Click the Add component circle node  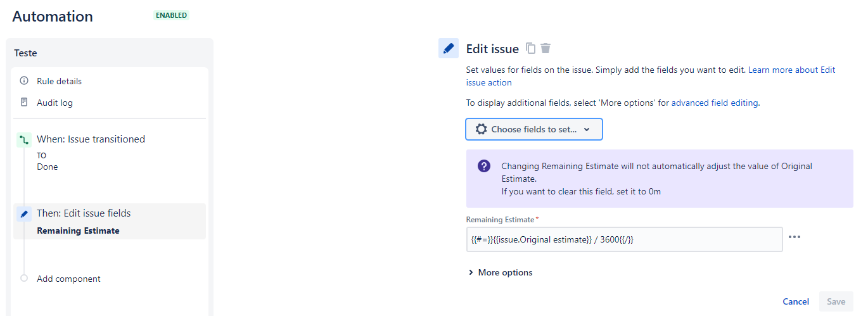[x=24, y=278]
